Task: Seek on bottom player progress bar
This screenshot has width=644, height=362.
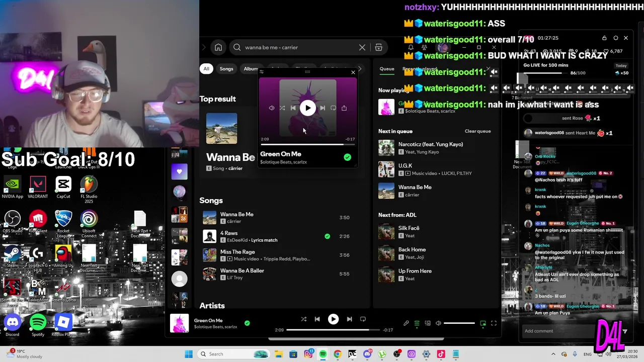Action: pos(333,330)
